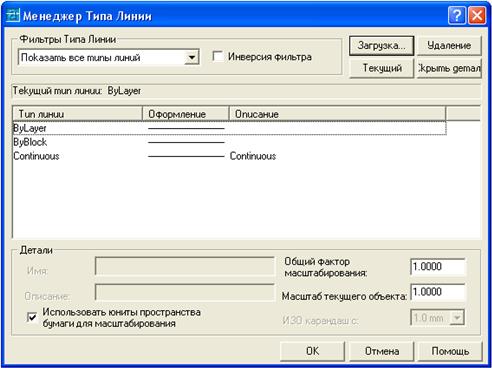Toggle Использовать юниты пространства бумаги checkbox
Viewport: 492px width, 368px height.
[32, 317]
